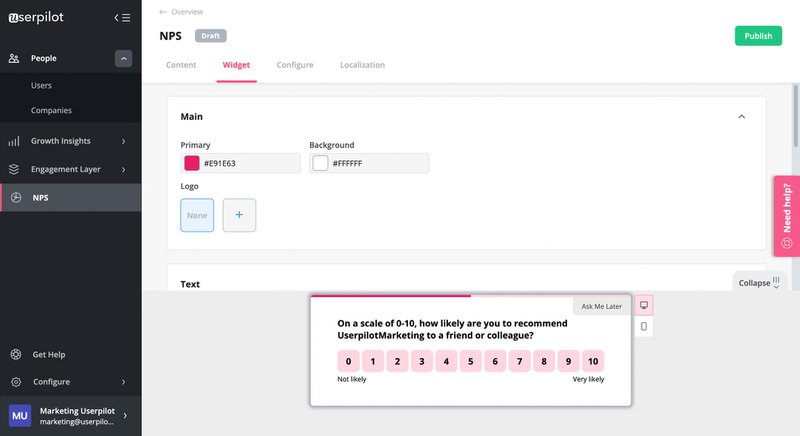Select score 0 in NPS preview
The height and width of the screenshot is (436, 800).
tap(348, 361)
